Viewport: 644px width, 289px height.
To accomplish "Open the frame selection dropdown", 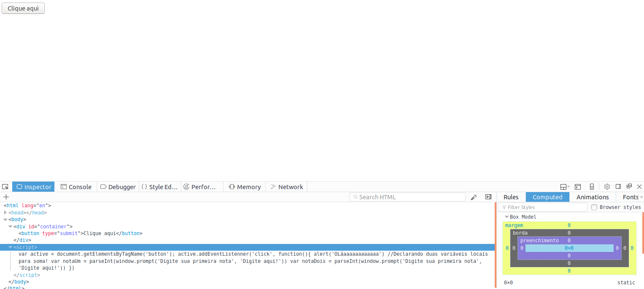I will [x=565, y=187].
